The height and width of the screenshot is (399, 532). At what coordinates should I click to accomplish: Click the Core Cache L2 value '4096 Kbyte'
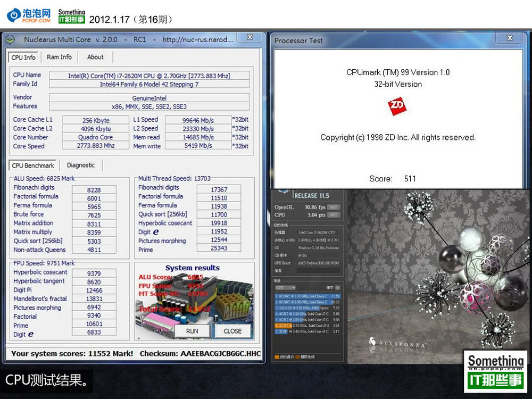96,129
